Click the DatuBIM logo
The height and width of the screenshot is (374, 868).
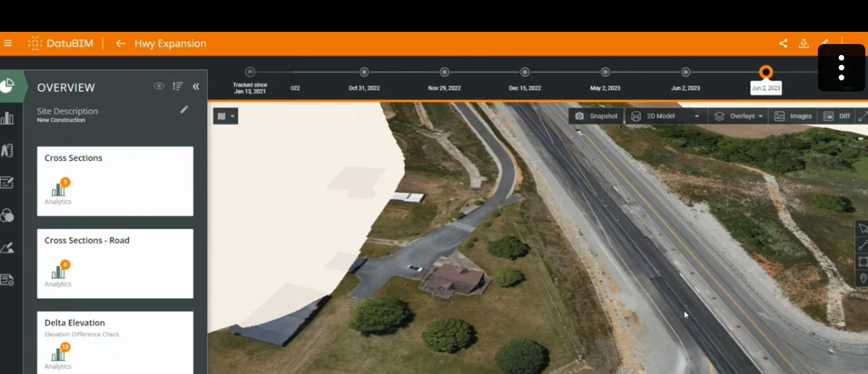[60, 43]
